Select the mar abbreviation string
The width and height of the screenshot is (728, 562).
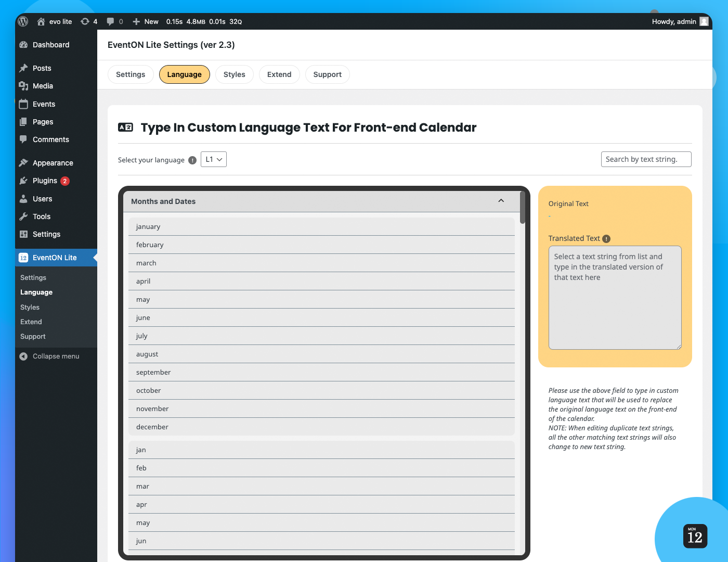pyautogui.click(x=321, y=486)
